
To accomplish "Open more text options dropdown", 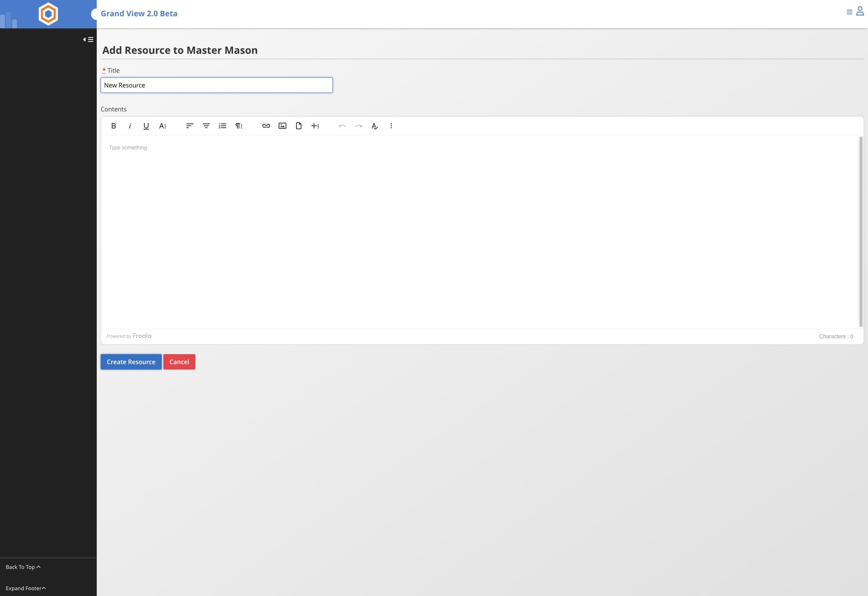I will (x=163, y=126).
